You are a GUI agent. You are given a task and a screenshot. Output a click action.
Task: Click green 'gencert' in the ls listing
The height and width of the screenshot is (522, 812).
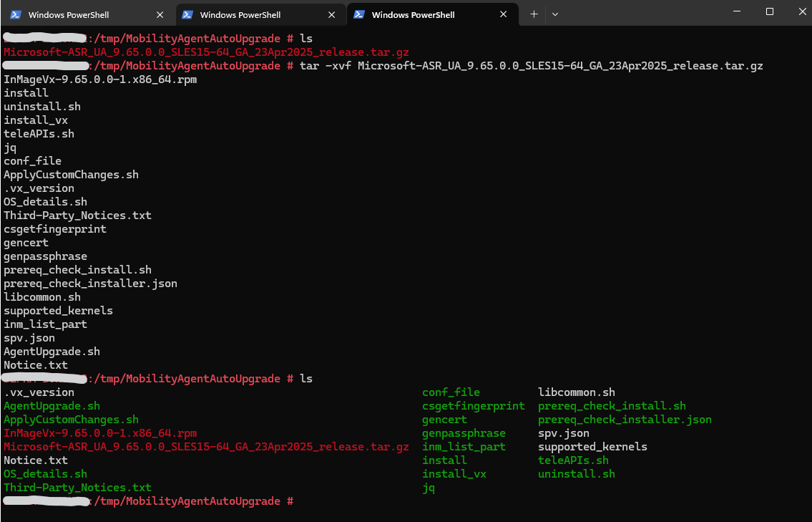[445, 420]
